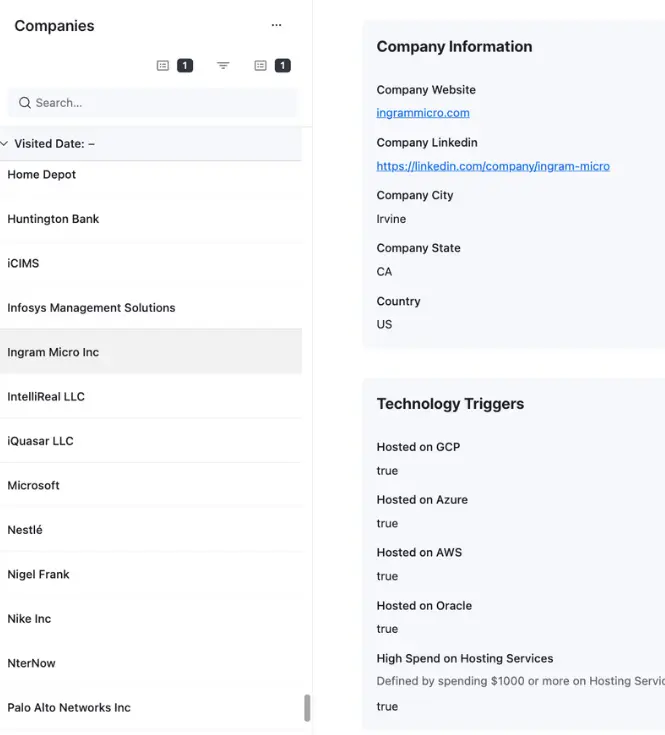Select the highlighted Ingram Micro Inc row

point(151,352)
